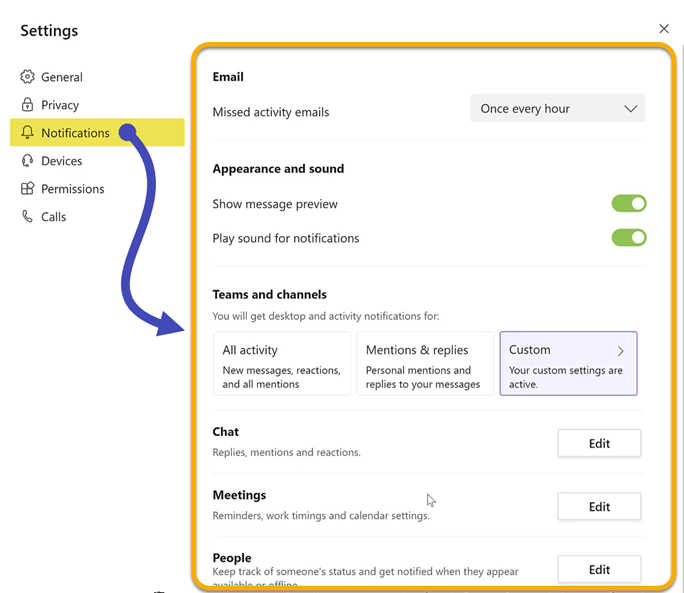
Task: Click the Settings dialog title
Action: pyautogui.click(x=49, y=31)
